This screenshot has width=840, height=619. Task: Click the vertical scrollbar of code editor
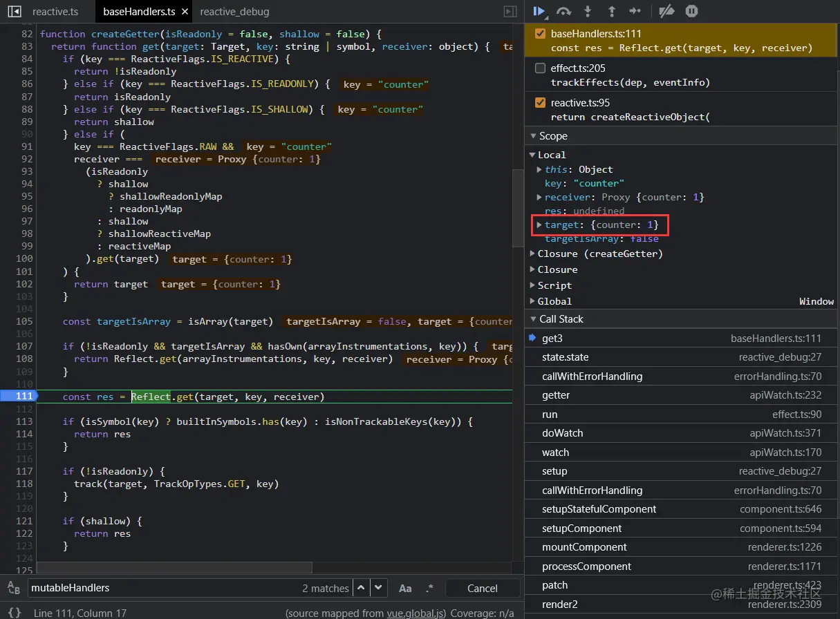(518, 207)
